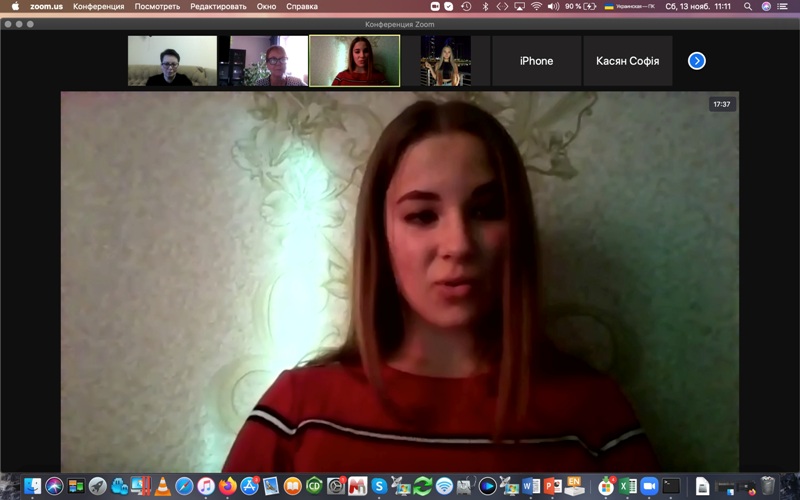
Task: Open Microsoft Excel in the Dock
Action: click(x=628, y=486)
